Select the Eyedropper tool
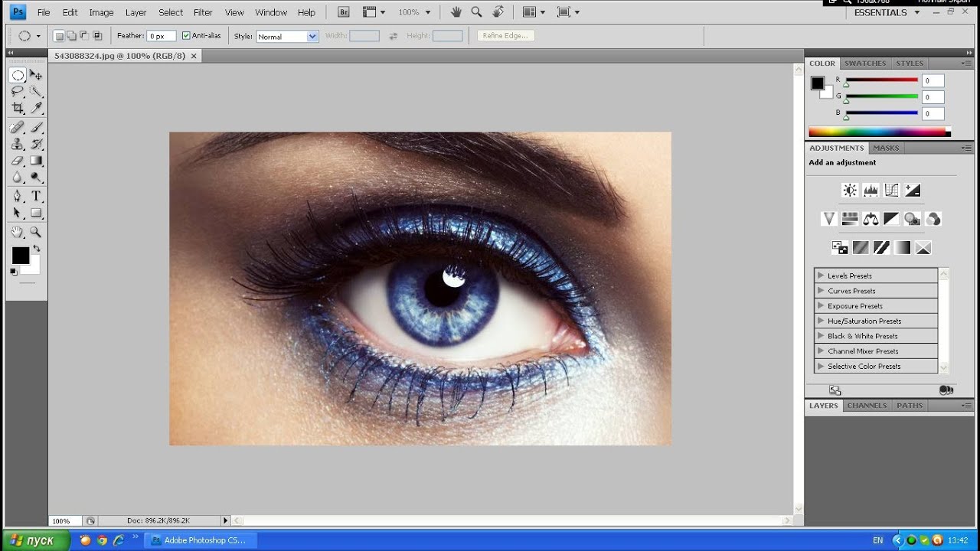Image resolution: width=980 pixels, height=551 pixels. pos(36,109)
